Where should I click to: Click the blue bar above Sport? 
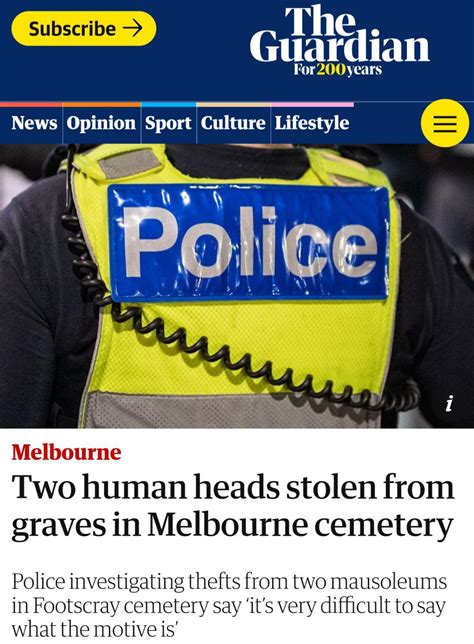coord(169,105)
